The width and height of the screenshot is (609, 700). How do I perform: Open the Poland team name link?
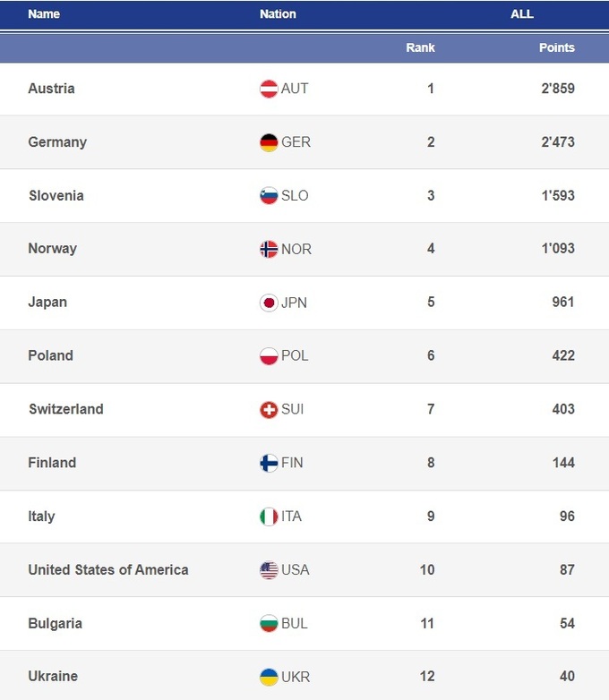pos(50,355)
